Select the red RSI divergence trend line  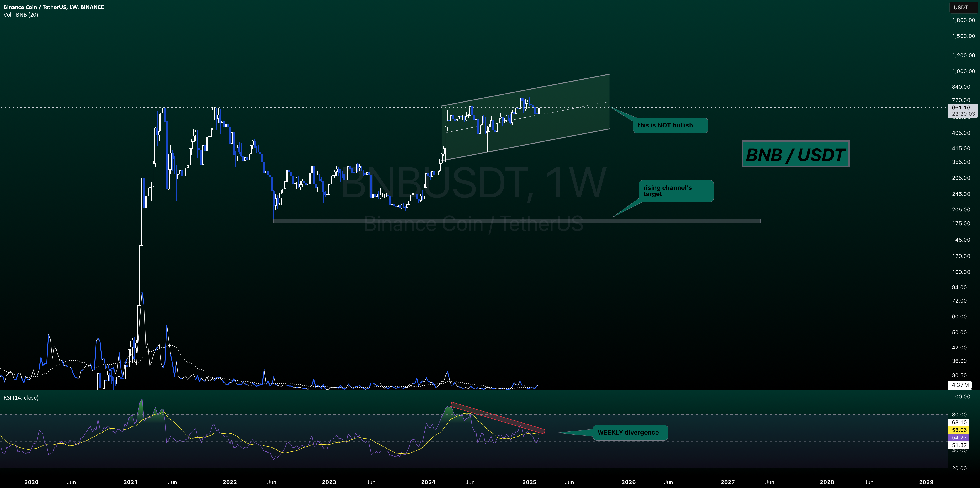click(x=498, y=418)
